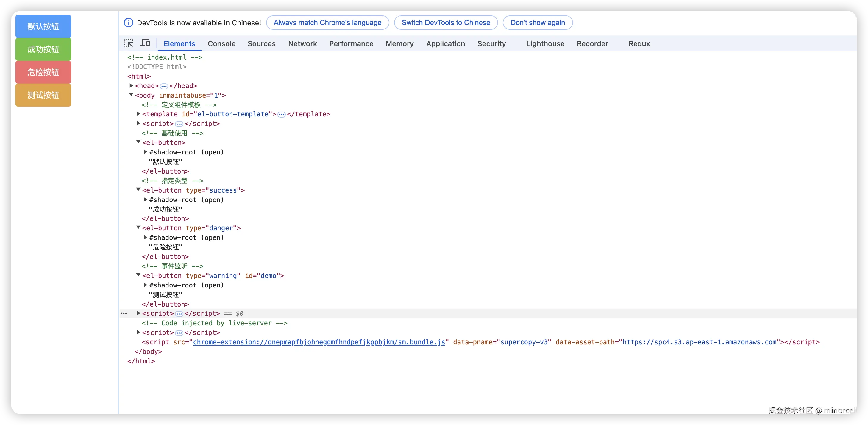Image resolution: width=868 pixels, height=425 pixels.
Task: Open the Console tab
Action: (221, 43)
